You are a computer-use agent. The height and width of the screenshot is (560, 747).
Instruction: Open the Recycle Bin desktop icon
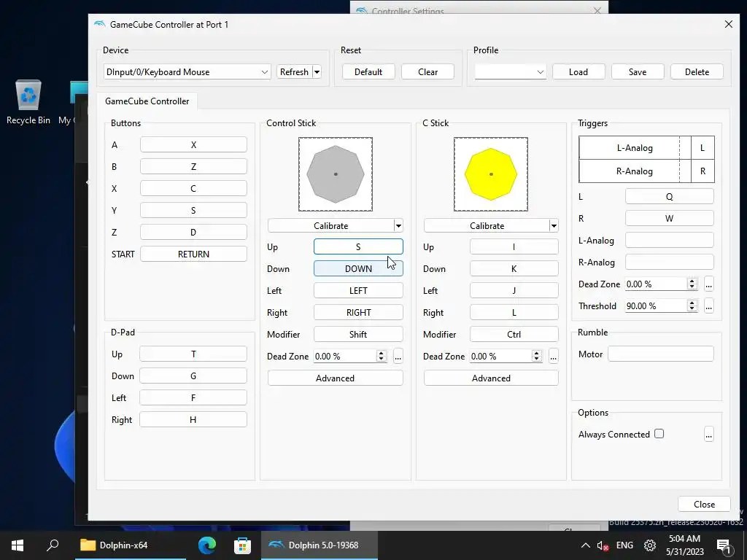tap(28, 102)
